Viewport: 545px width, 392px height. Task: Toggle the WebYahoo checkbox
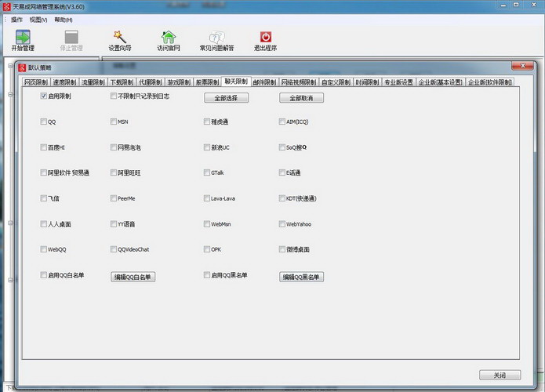point(282,223)
